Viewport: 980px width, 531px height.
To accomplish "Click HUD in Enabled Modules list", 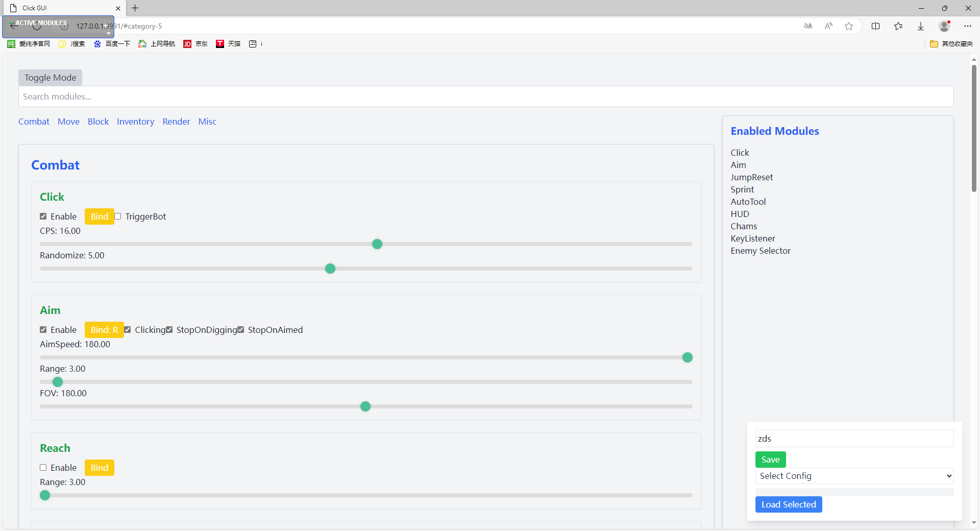I will click(740, 214).
